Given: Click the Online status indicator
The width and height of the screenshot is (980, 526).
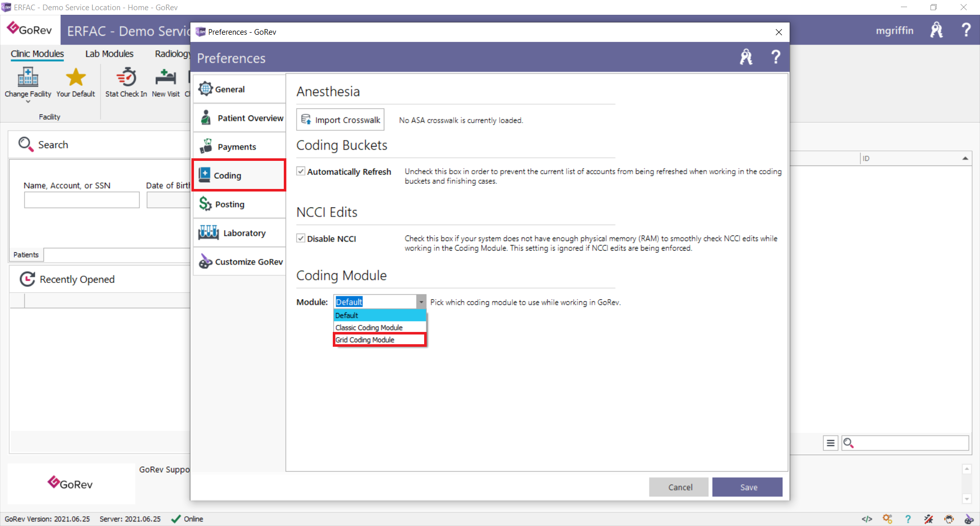Looking at the screenshot, I should (187, 519).
